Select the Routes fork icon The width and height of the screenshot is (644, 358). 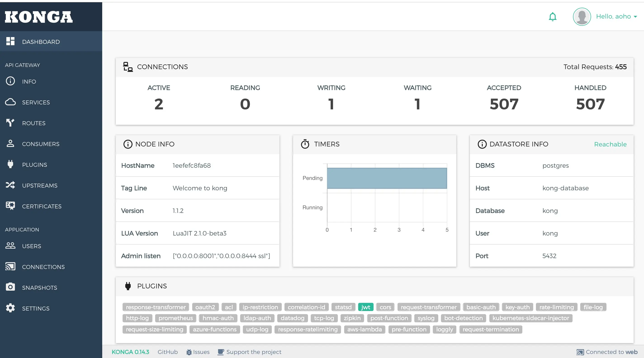[10, 123]
